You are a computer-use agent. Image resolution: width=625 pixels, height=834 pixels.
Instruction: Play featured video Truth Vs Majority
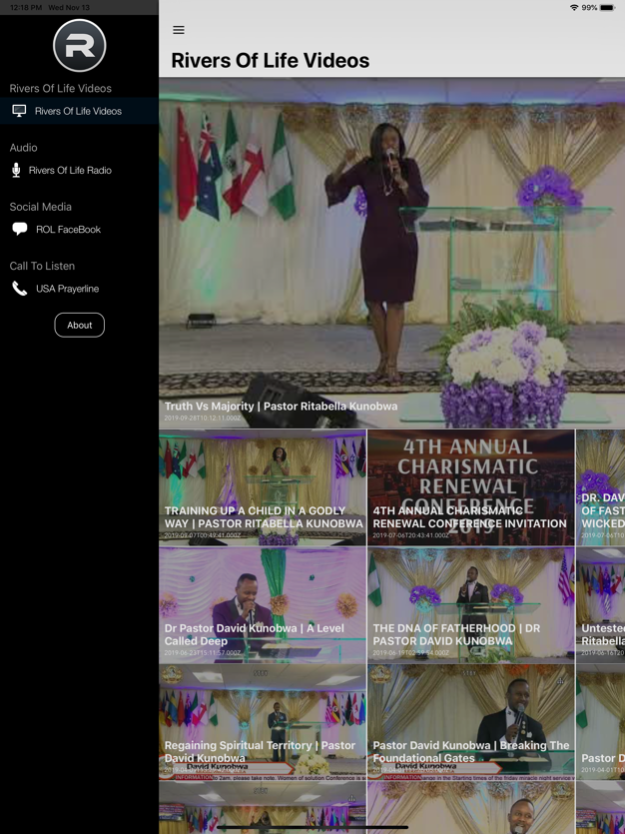pos(392,254)
